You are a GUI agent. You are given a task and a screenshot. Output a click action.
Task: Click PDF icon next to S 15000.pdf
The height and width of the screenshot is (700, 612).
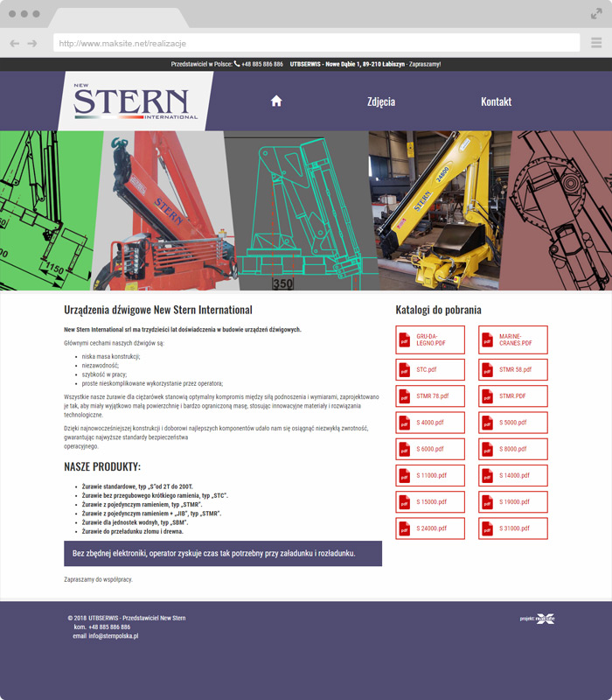(x=405, y=501)
